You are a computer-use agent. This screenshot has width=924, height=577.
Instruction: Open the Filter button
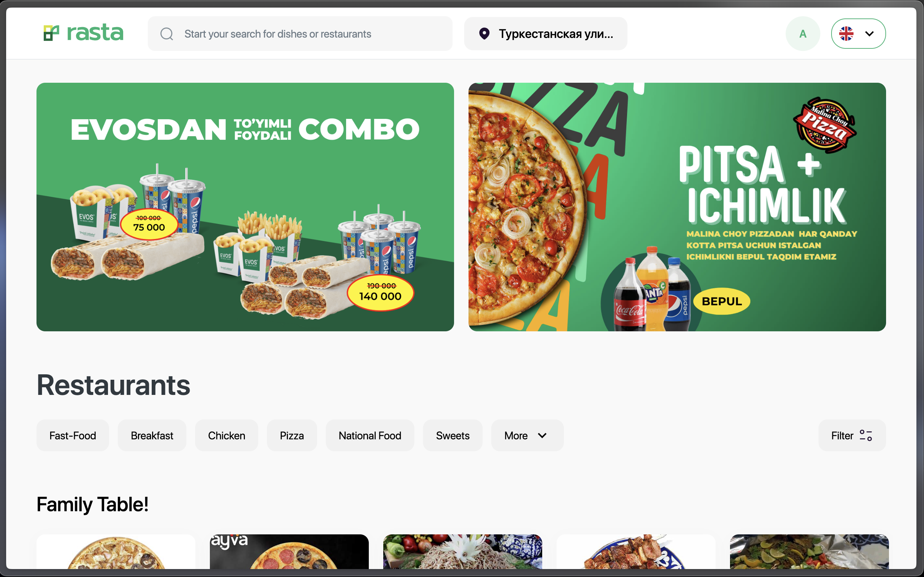[842, 435]
